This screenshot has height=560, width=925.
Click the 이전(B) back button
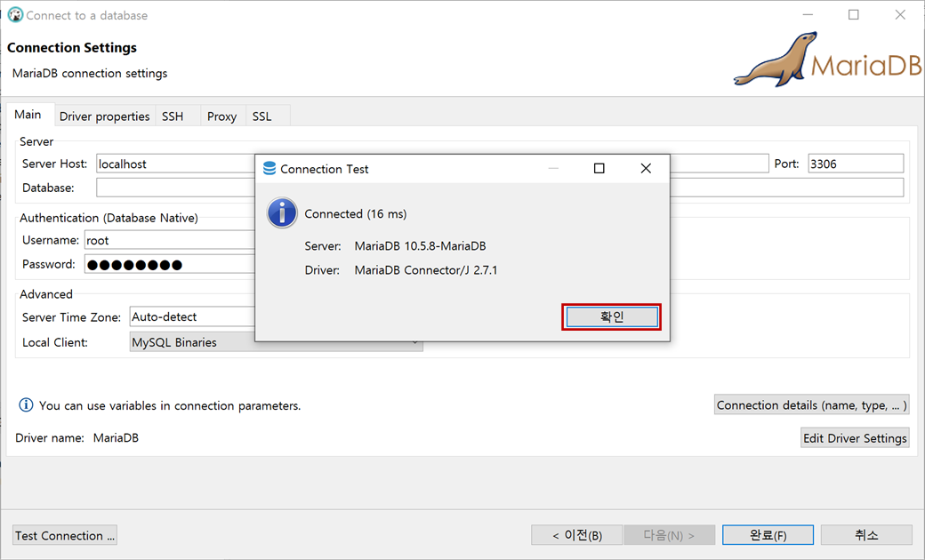576,535
